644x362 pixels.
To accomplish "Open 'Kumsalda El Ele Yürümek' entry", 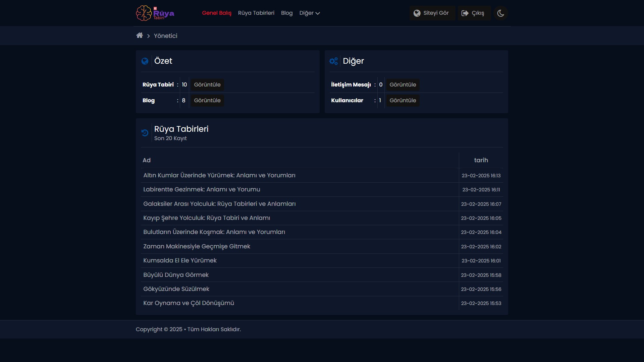I will point(180,260).
